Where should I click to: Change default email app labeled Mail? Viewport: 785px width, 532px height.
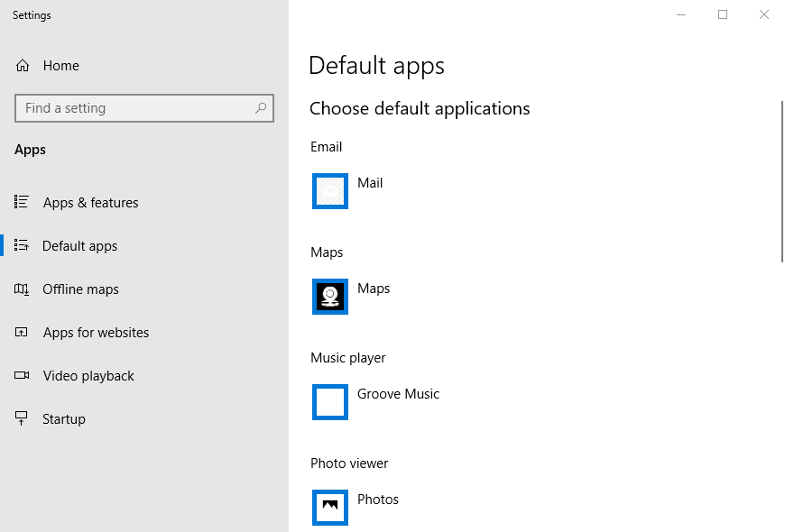(x=370, y=183)
